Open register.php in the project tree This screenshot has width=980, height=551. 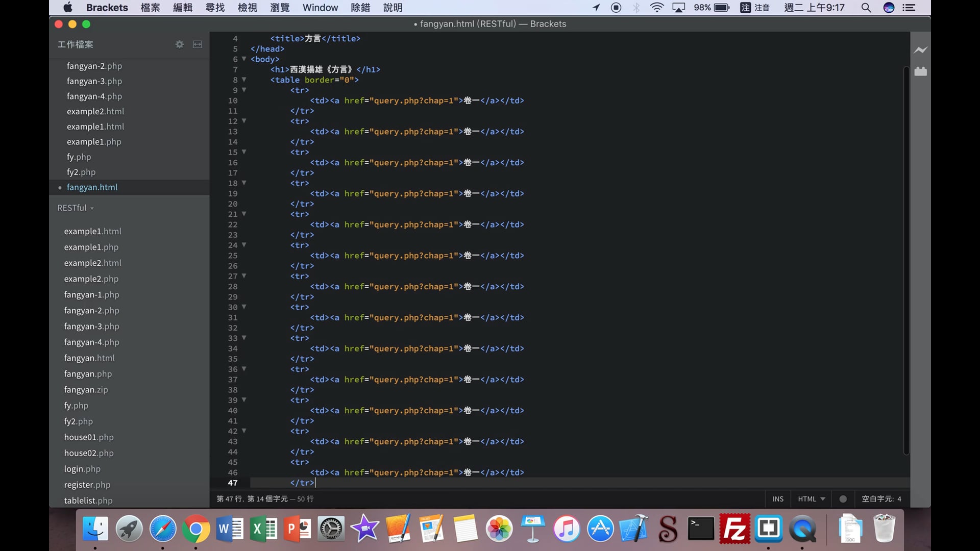coord(87,485)
